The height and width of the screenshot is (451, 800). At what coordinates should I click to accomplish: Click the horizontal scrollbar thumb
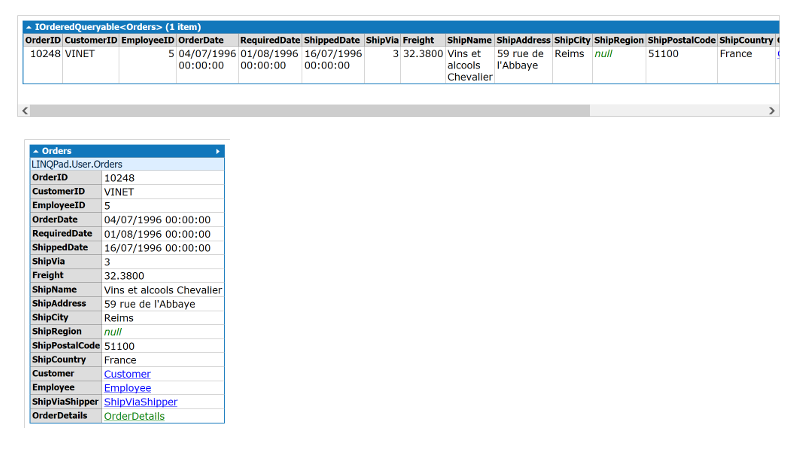pos(310,110)
